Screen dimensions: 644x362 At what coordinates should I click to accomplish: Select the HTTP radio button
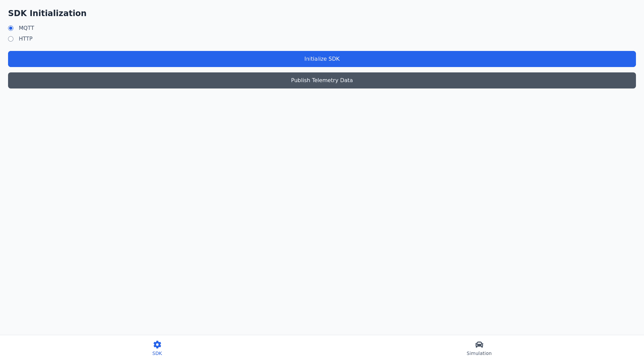(x=11, y=39)
